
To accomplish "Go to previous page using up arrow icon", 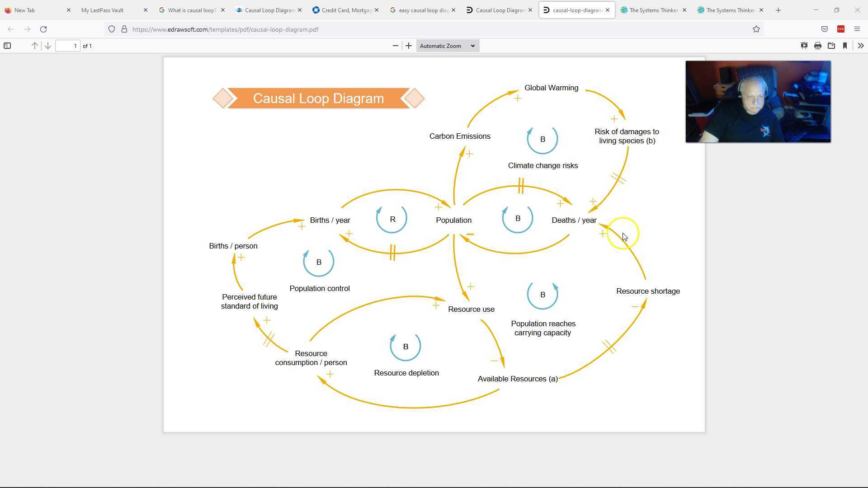I will pyautogui.click(x=34, y=46).
